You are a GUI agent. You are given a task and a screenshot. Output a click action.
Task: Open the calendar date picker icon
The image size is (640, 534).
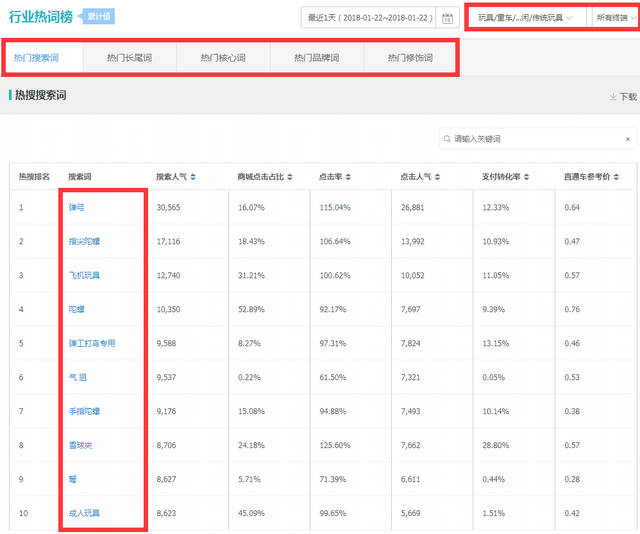click(x=447, y=18)
